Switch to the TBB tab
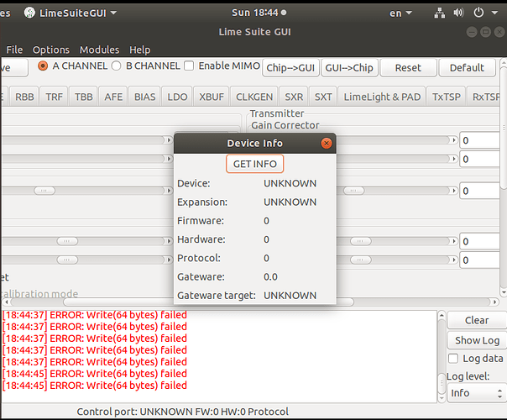Screen dimensions: 507x420 coord(83,97)
